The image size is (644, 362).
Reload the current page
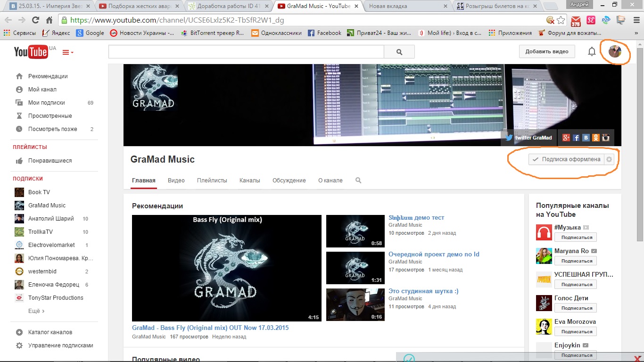click(35, 20)
